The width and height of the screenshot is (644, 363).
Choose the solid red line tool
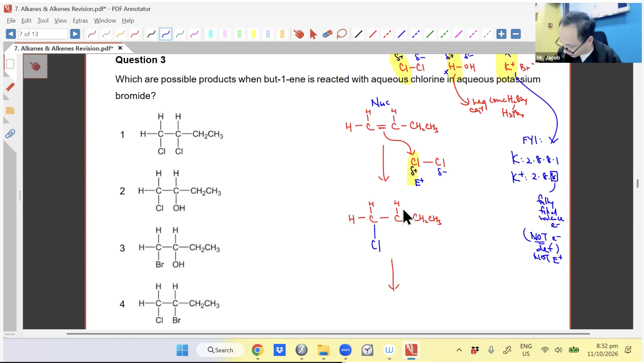[x=373, y=34]
